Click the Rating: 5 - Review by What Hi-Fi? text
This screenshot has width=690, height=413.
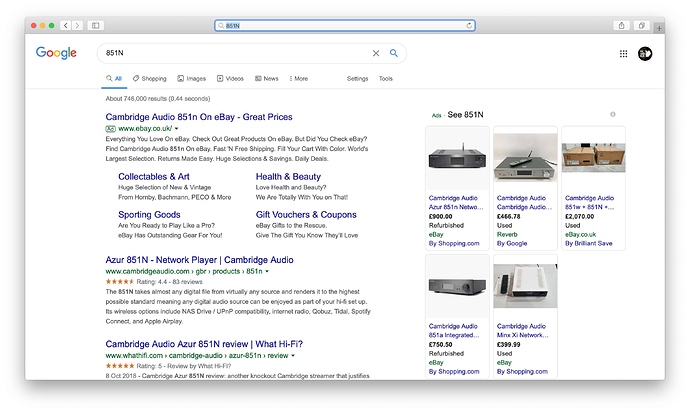[184, 366]
